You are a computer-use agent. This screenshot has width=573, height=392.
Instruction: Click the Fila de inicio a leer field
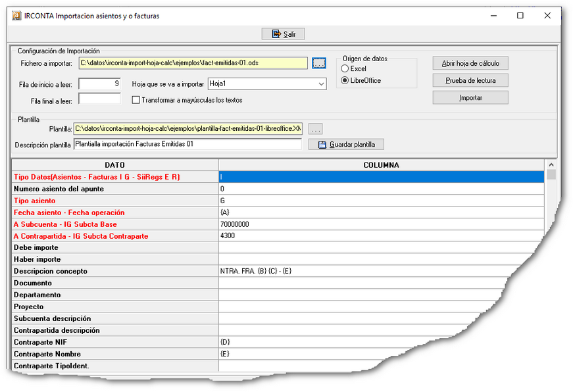tap(99, 84)
